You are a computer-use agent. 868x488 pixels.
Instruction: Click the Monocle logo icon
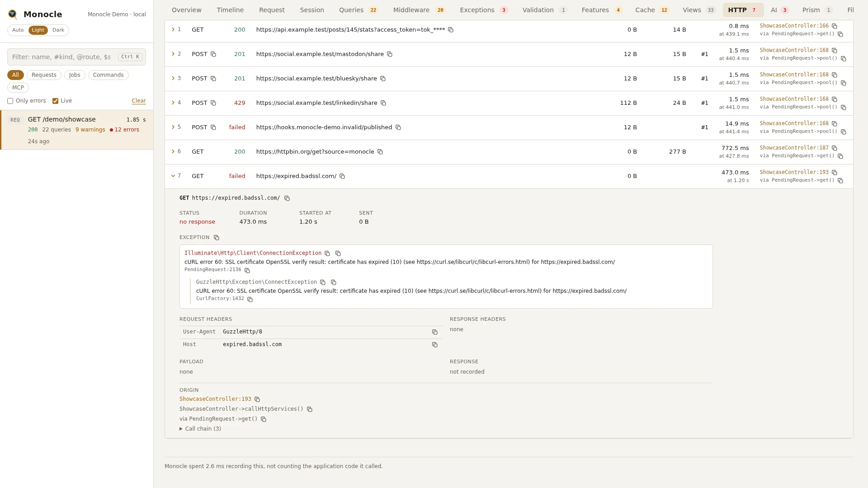(13, 14)
